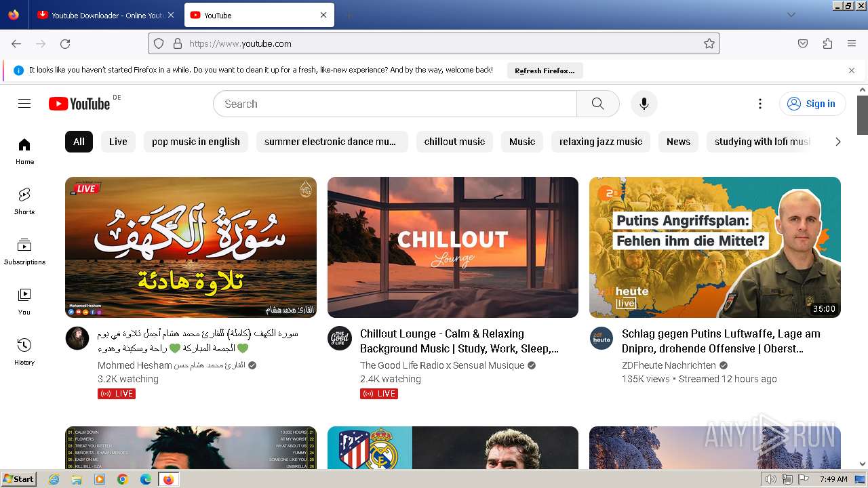868x488 pixels.
Task: Close the YouTube browser tab
Action: 323,15
